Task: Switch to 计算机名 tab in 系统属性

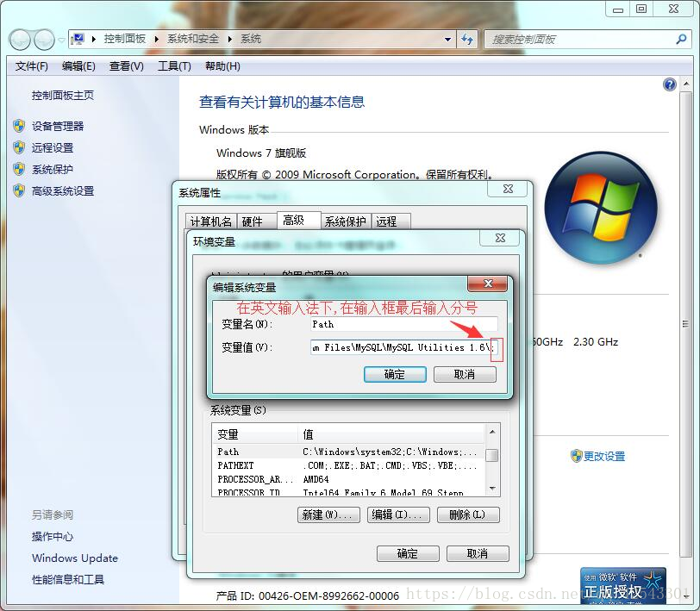Action: click(x=210, y=221)
